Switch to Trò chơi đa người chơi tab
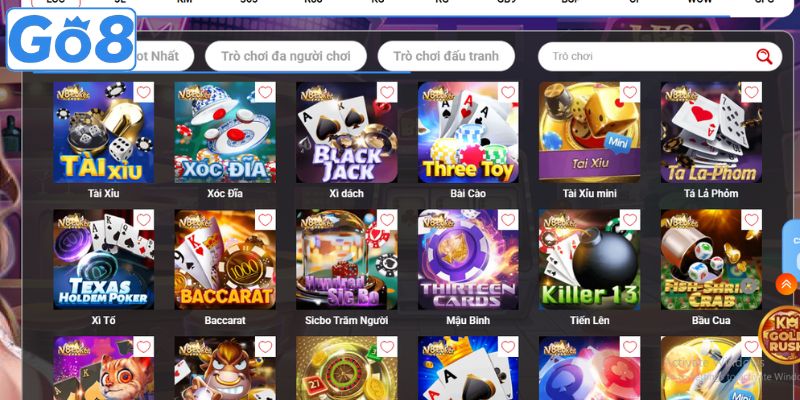This screenshot has height=400, width=800. (x=286, y=56)
